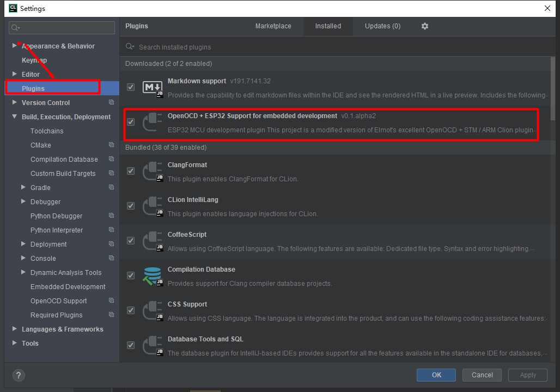Screen dimensions: 560x392
Task: Click the search icon in installed plugins field
Action: [x=130, y=47]
